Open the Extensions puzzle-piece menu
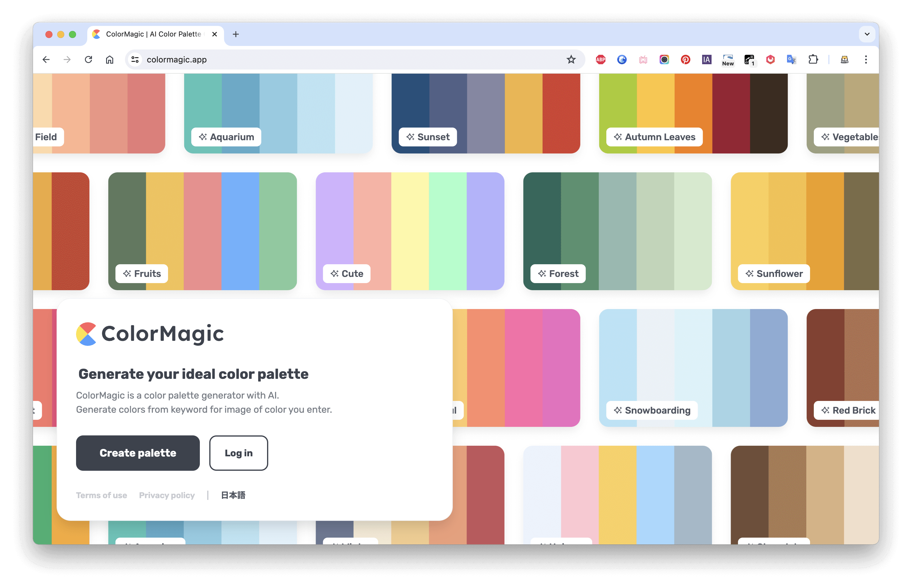Screen dimensions: 912x588 pyautogui.click(x=813, y=60)
